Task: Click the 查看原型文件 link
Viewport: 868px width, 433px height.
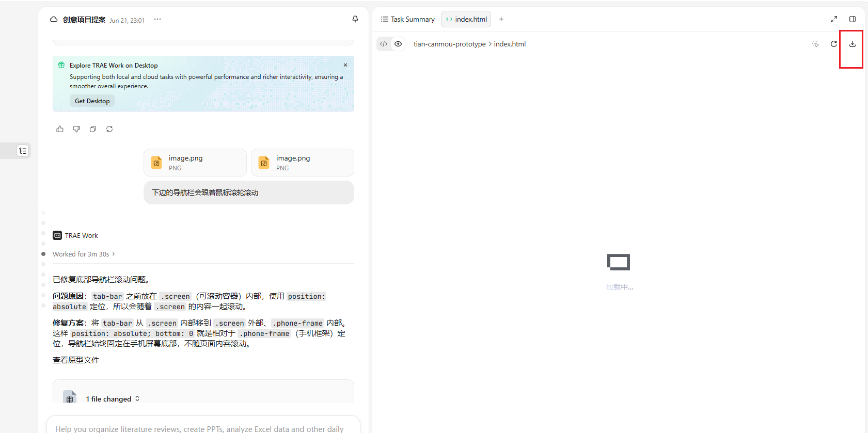Action: [x=76, y=360]
